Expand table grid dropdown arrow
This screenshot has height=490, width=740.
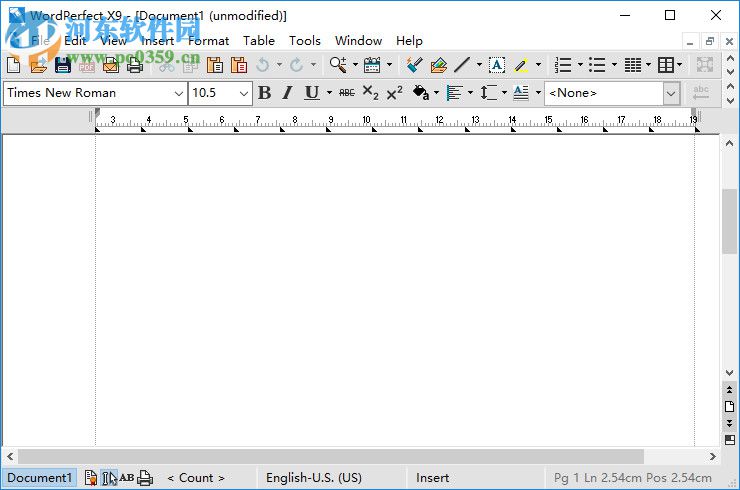click(680, 65)
